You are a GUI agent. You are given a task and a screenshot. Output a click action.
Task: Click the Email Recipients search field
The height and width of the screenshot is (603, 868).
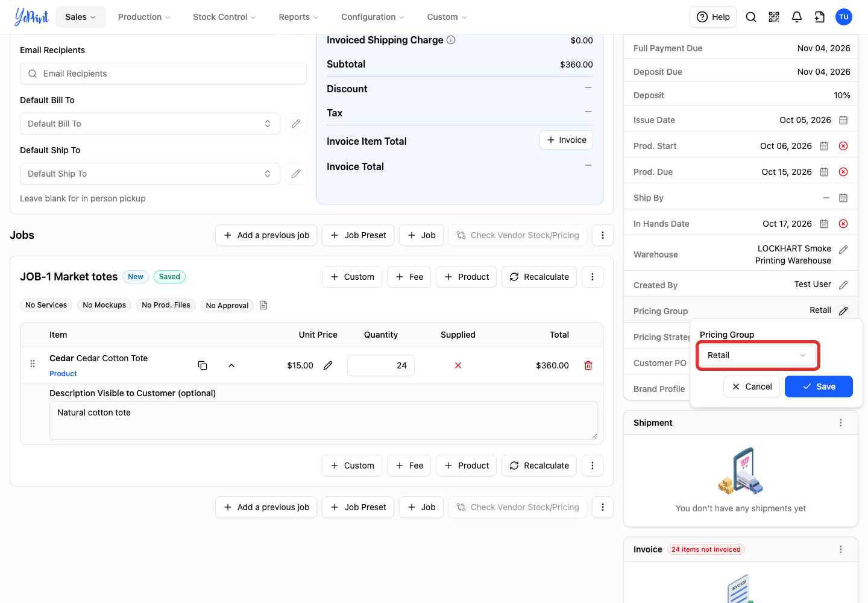[163, 74]
